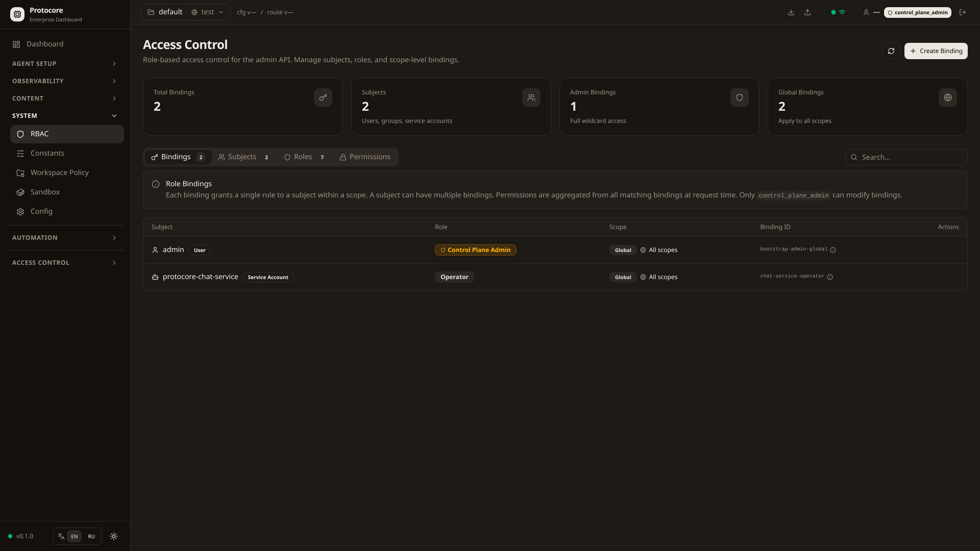This screenshot has height=551, width=980.
Task: Click info icon next to bootstrap-admin-global
Action: coord(833,250)
